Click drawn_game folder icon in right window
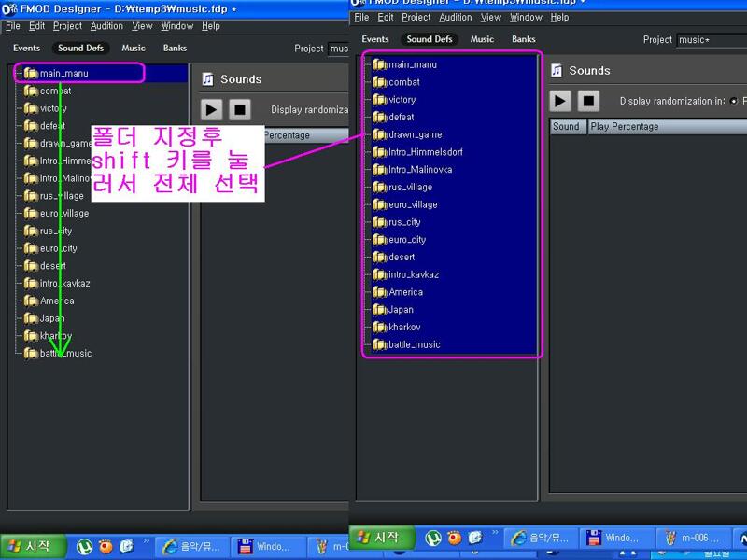 coord(380,134)
